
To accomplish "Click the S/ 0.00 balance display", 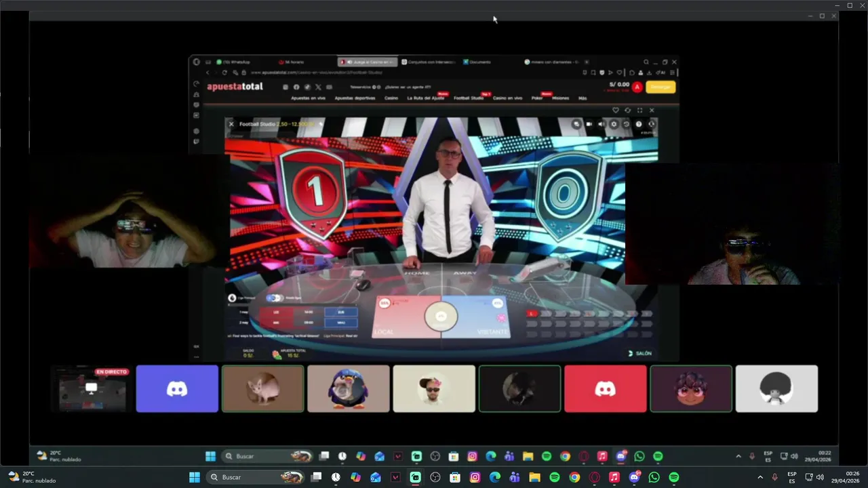I will pos(619,85).
